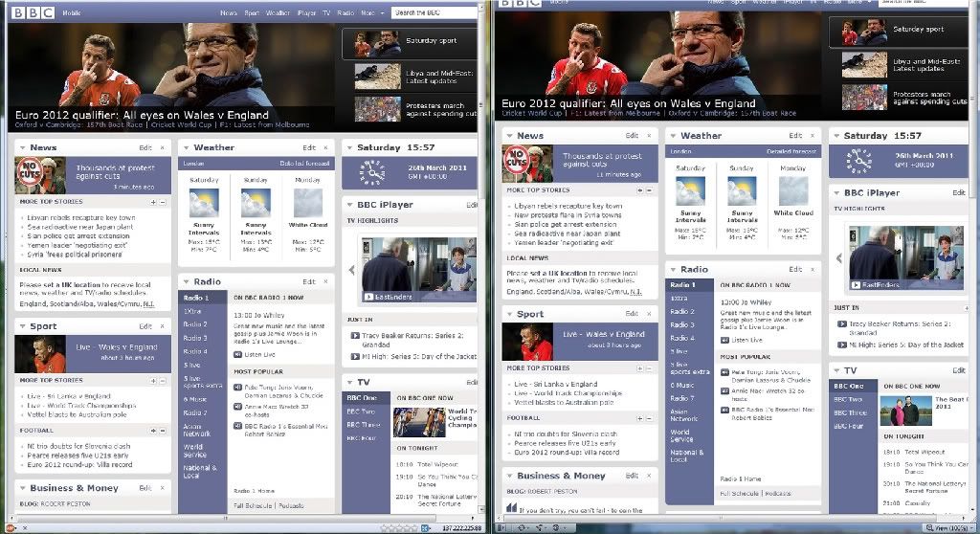
Task: Click minus icon beside Football heading in right window
Action: pyautogui.click(x=650, y=418)
